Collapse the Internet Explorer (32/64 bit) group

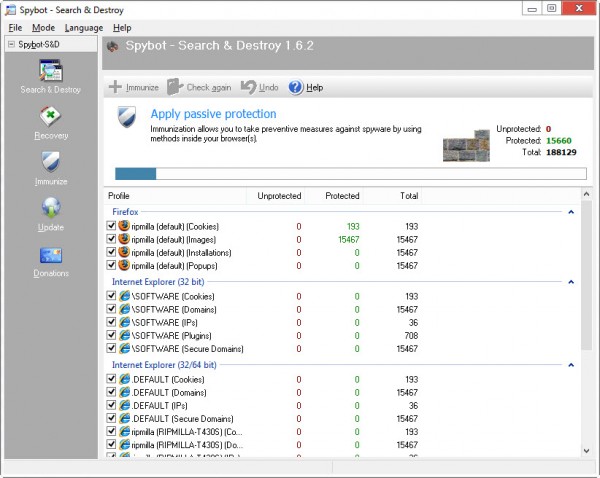[571, 366]
